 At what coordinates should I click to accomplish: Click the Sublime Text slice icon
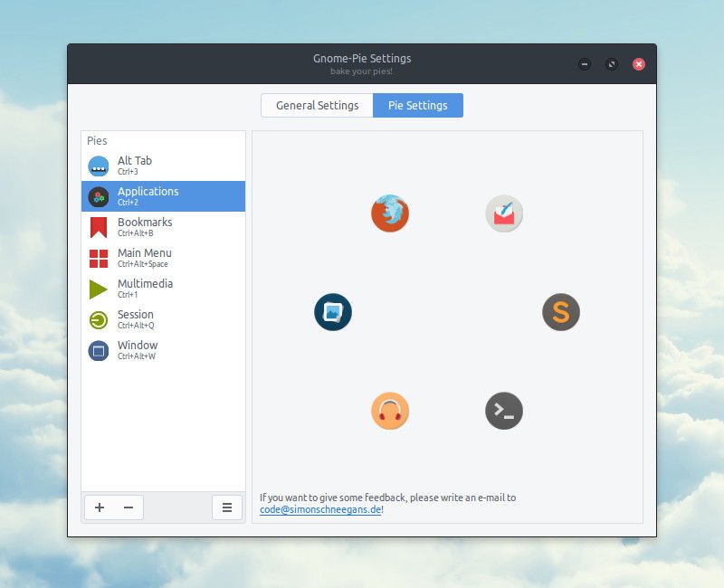[x=560, y=312]
